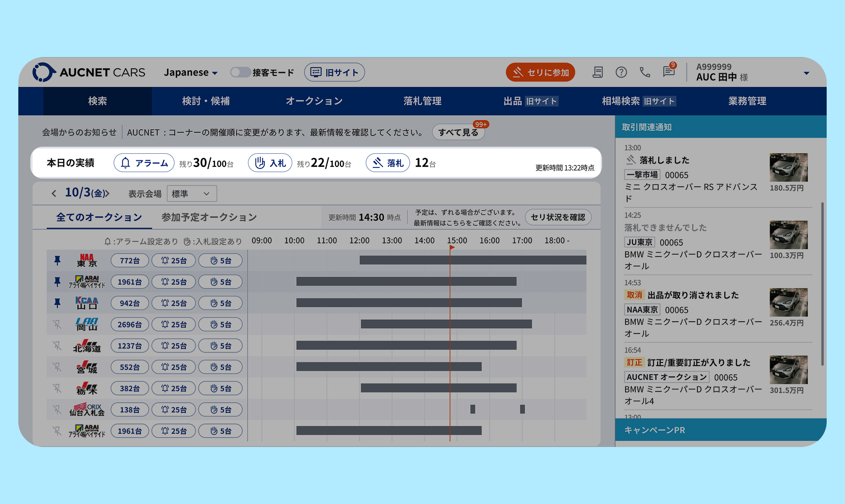Open the 180.5万円 car thumbnail

pos(788,167)
